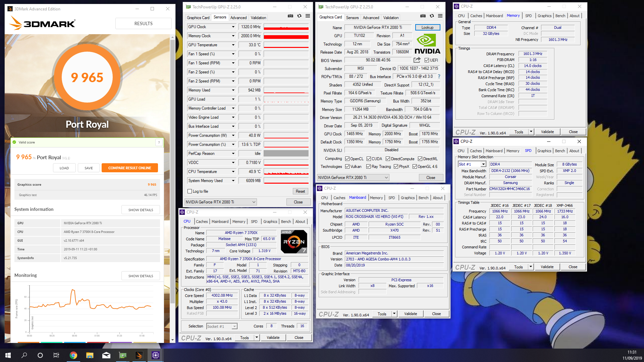Image resolution: width=644 pixels, height=362 pixels.
Task: Click Reset button in GPU-Z Sensors
Action: (x=300, y=191)
